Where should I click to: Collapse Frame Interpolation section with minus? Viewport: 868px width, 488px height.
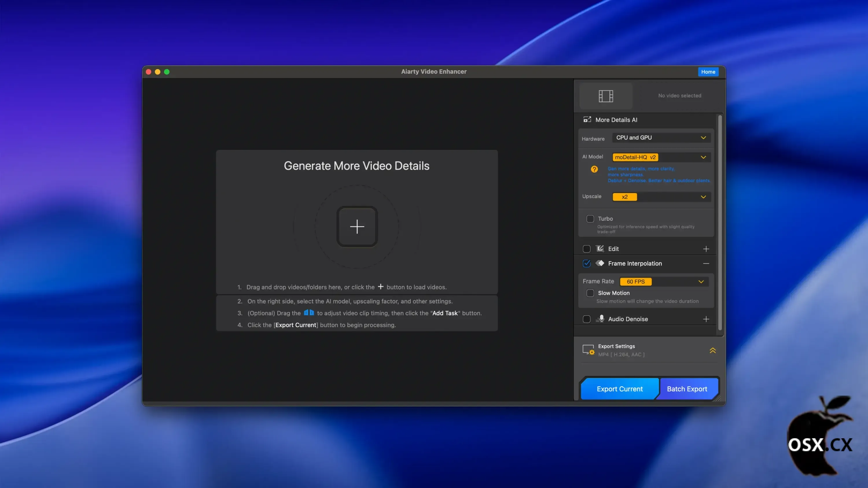pyautogui.click(x=706, y=263)
